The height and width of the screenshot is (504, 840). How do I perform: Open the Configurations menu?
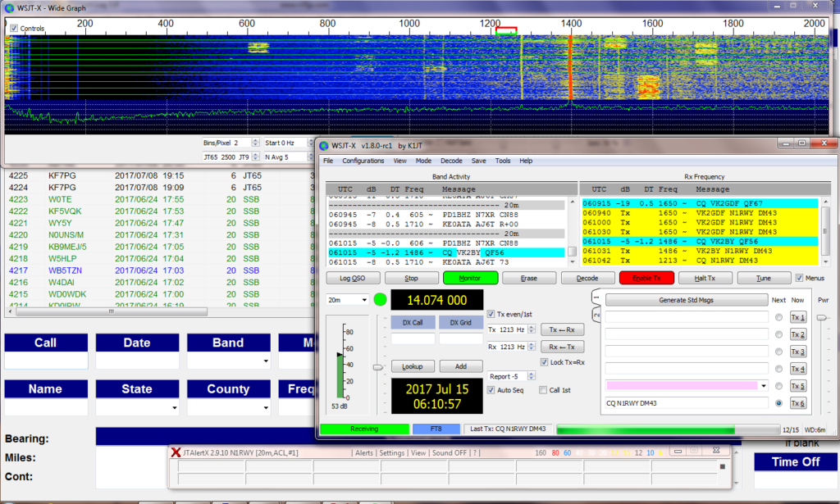click(363, 161)
